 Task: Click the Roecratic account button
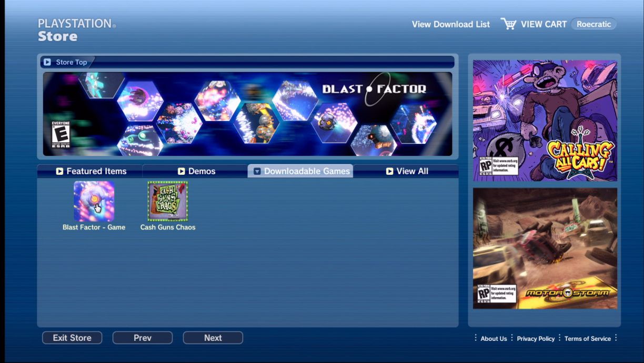coord(593,24)
